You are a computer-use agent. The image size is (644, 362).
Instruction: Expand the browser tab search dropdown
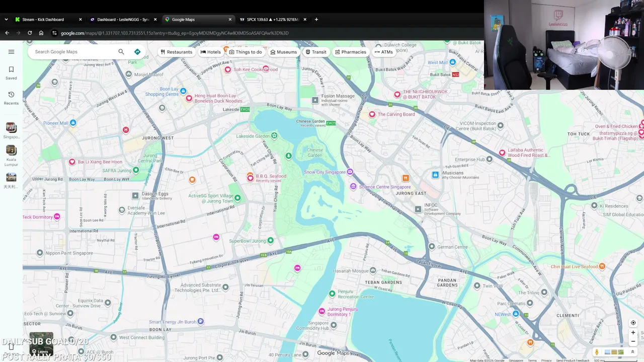[6, 20]
